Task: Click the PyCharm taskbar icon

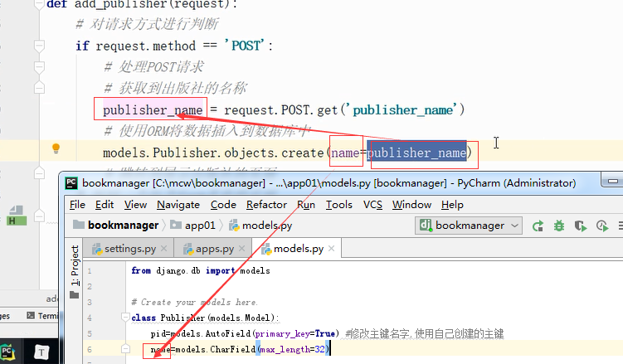Action: coord(7,352)
